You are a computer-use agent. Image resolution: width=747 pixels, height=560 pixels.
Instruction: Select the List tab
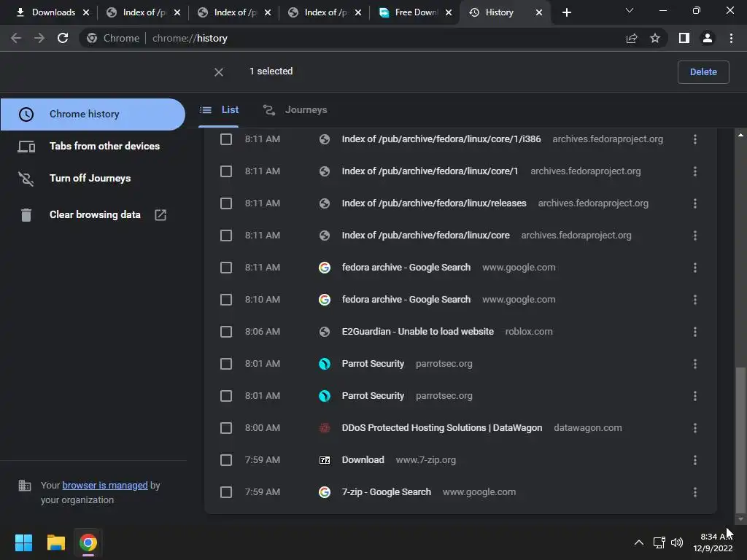coord(219,110)
